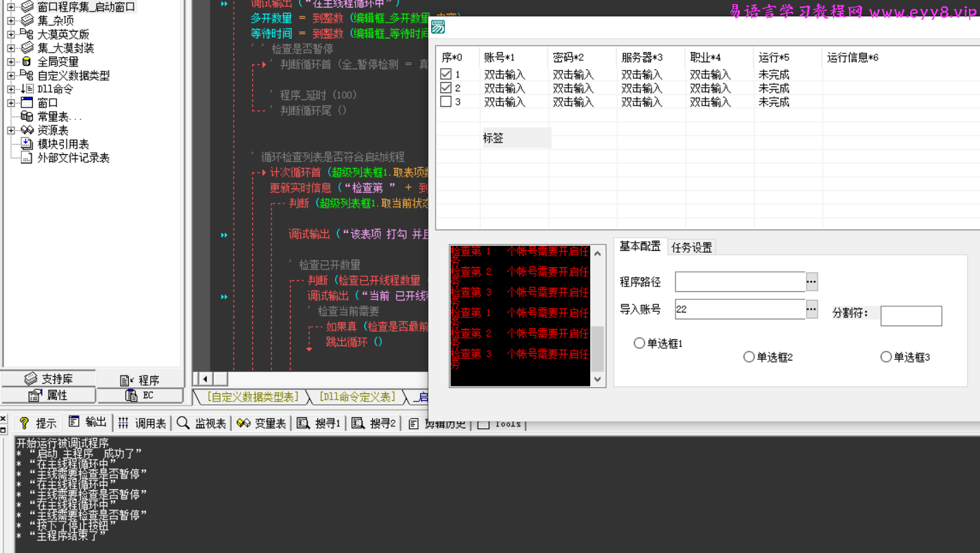
Task: Click the 外部文件记录表 page icon
Action: click(27, 158)
